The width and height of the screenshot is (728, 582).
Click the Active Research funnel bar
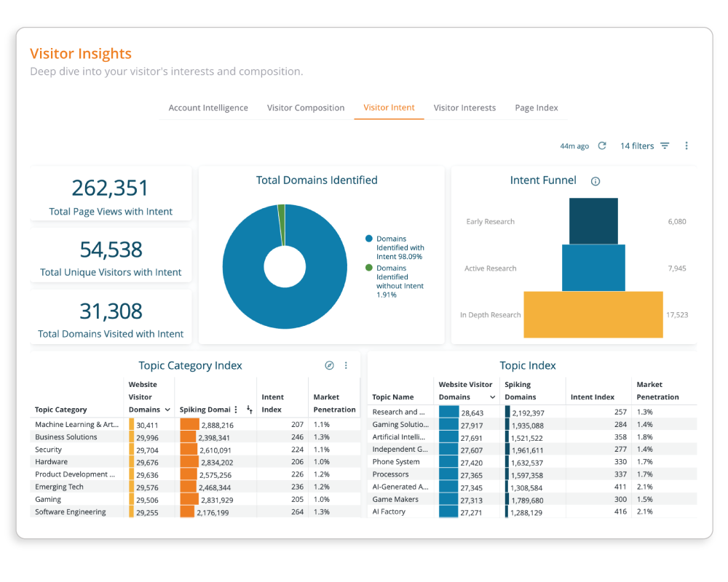coord(593,268)
